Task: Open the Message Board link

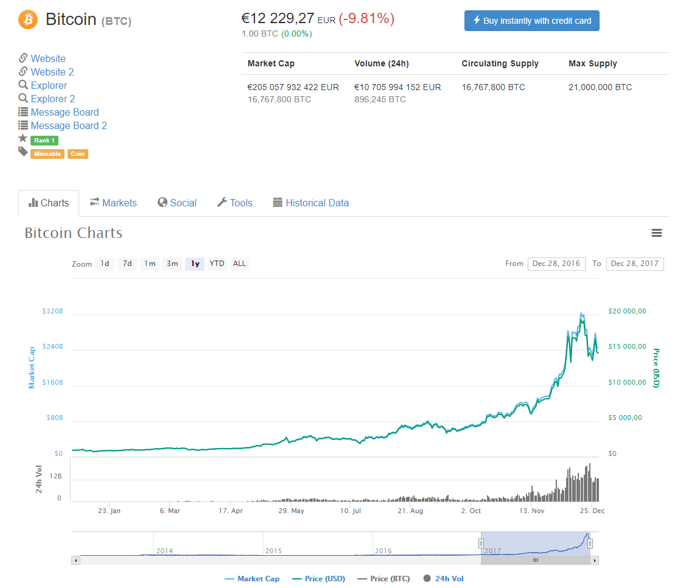Action: click(x=65, y=112)
